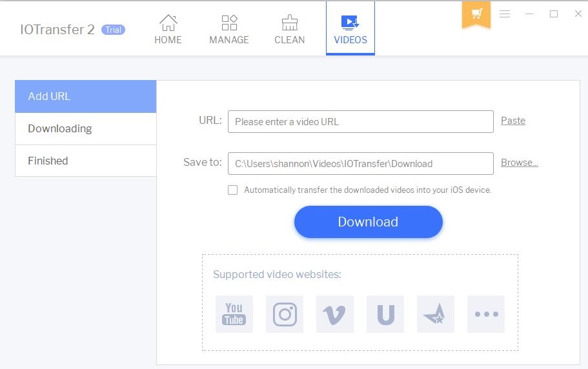The image size is (588, 369).
Task: Open the Downloading list
Action: point(85,128)
